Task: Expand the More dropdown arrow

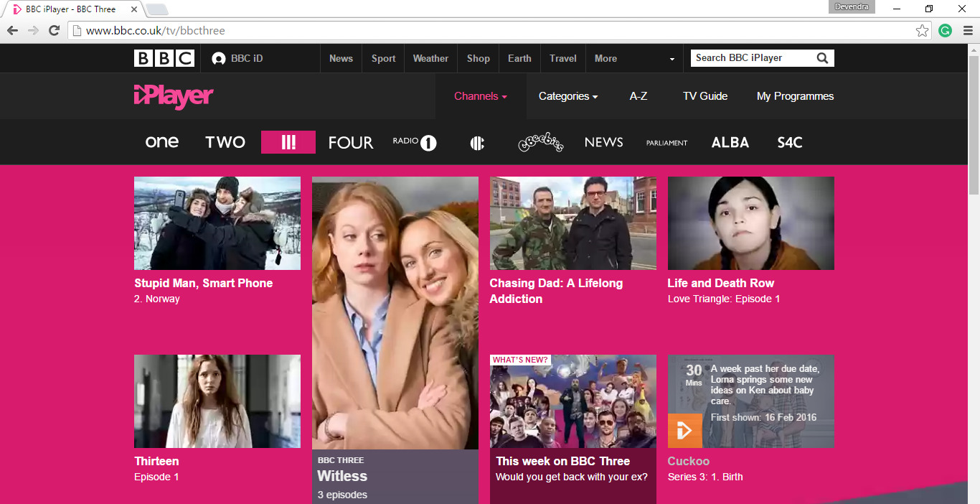Action: click(672, 59)
